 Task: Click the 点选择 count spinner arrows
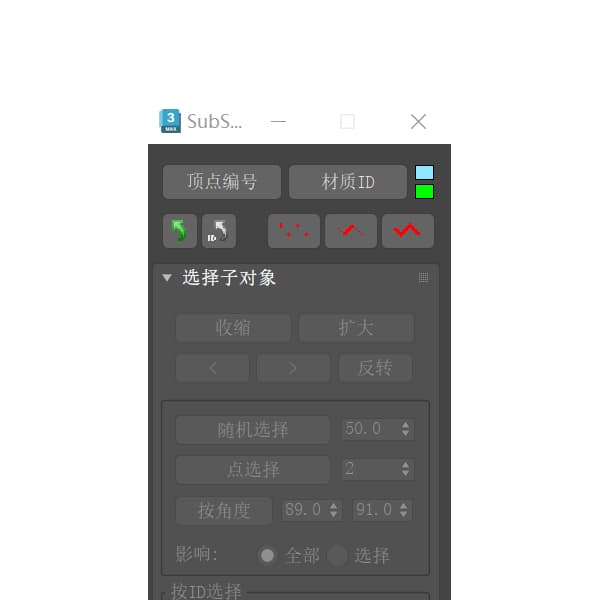406,469
